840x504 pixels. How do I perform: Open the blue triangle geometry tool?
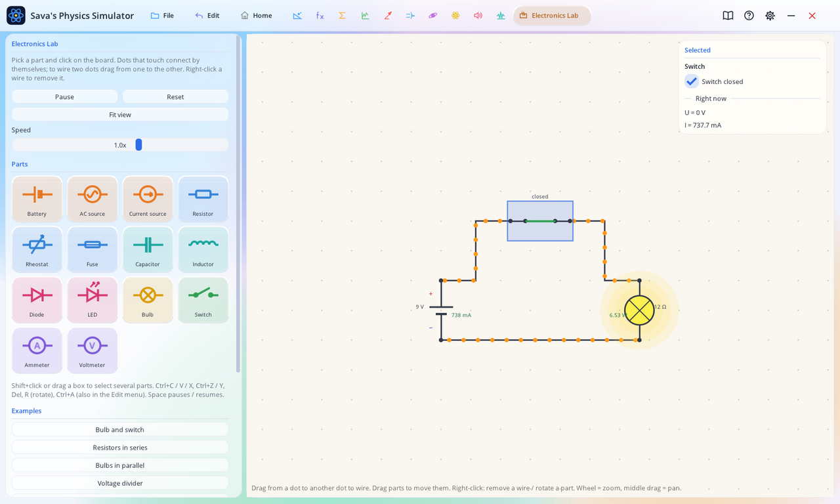point(297,16)
